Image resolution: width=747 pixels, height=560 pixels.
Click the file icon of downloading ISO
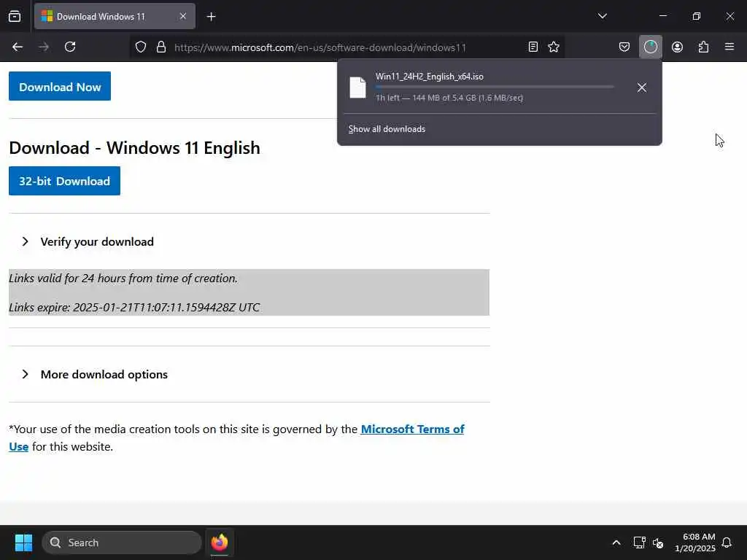click(357, 87)
